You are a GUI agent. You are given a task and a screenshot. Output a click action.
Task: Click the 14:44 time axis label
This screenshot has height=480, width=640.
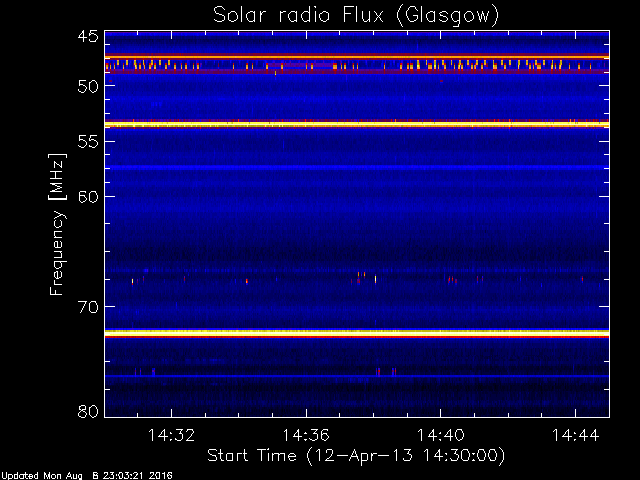[576, 435]
